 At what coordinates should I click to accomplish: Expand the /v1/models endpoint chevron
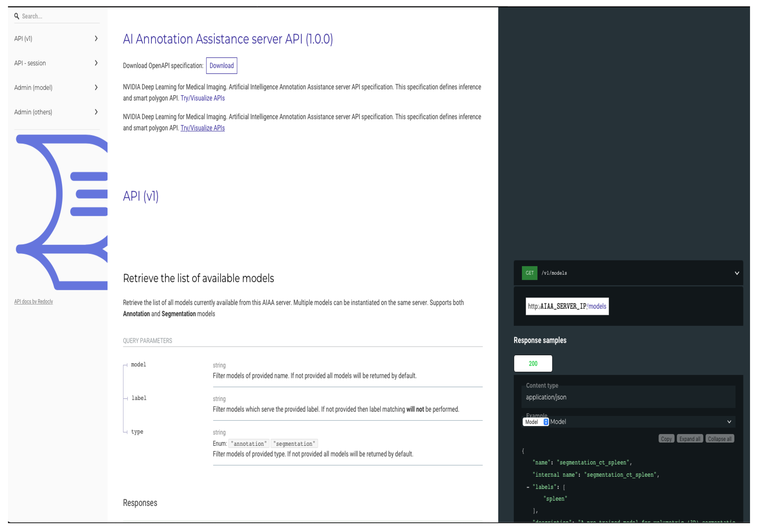[736, 273]
